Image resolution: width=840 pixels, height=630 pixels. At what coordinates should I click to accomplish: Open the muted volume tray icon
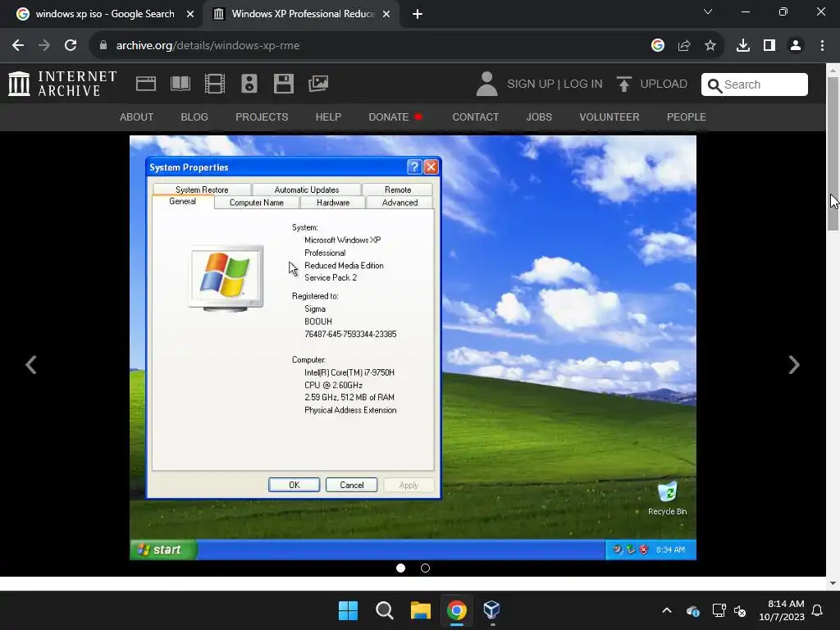tap(741, 610)
